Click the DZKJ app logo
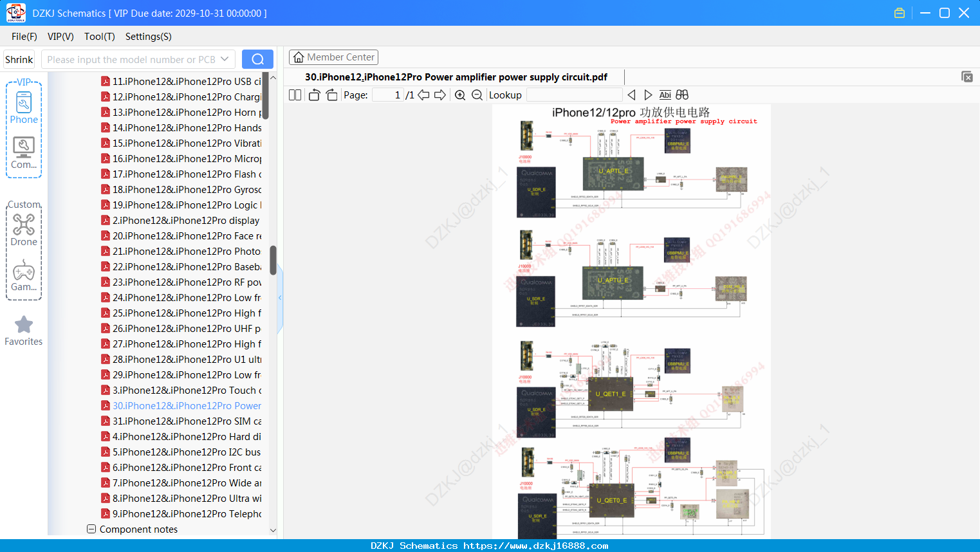The image size is (980, 552). pyautogui.click(x=15, y=13)
